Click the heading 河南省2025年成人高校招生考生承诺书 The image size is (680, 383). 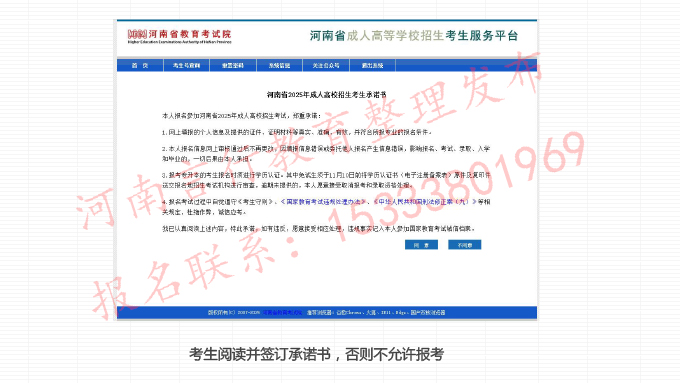326,95
